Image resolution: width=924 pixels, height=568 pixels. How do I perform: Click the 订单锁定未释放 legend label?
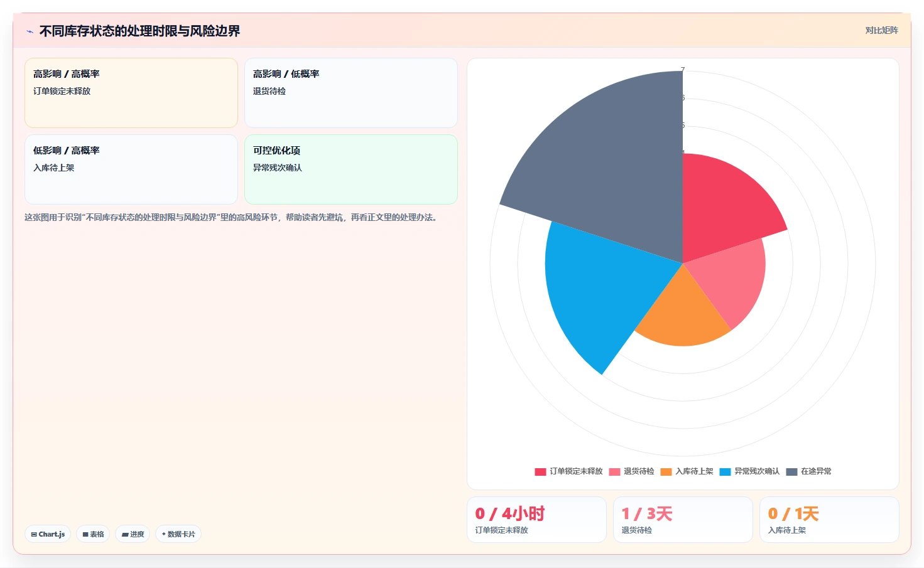pos(576,471)
